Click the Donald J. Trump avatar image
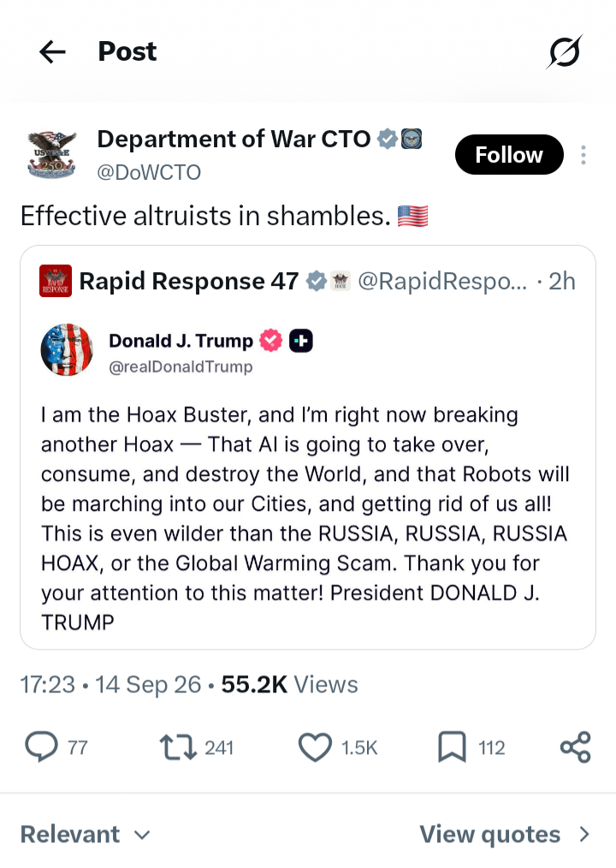 click(x=67, y=350)
